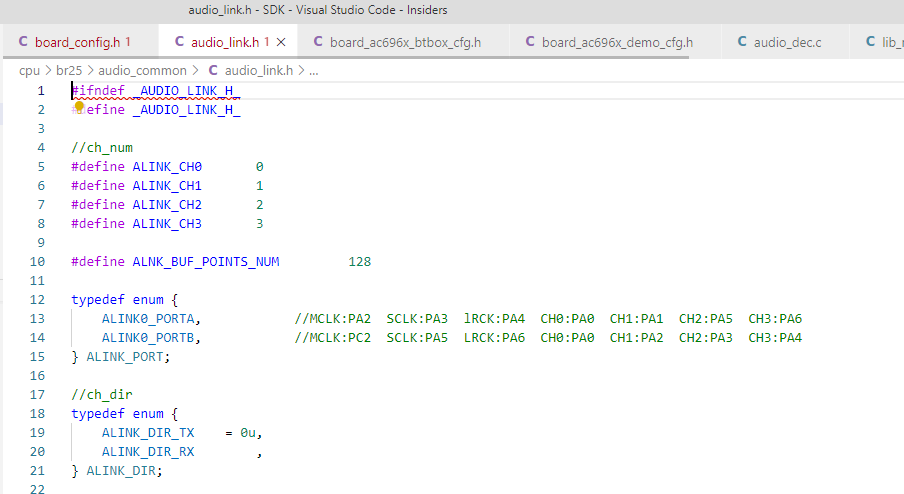Click the //ch_dir comment on line 17
Screen dimensions: 904x494
(102, 395)
